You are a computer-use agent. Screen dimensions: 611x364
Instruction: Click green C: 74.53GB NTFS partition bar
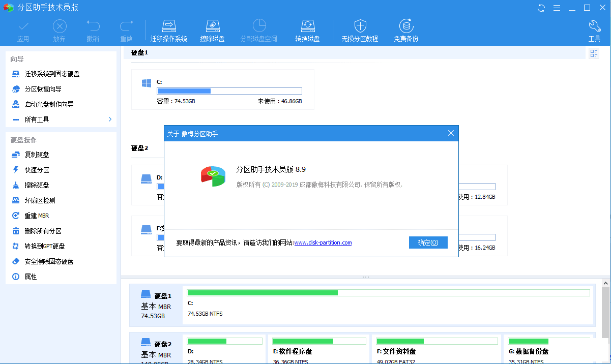(x=389, y=293)
